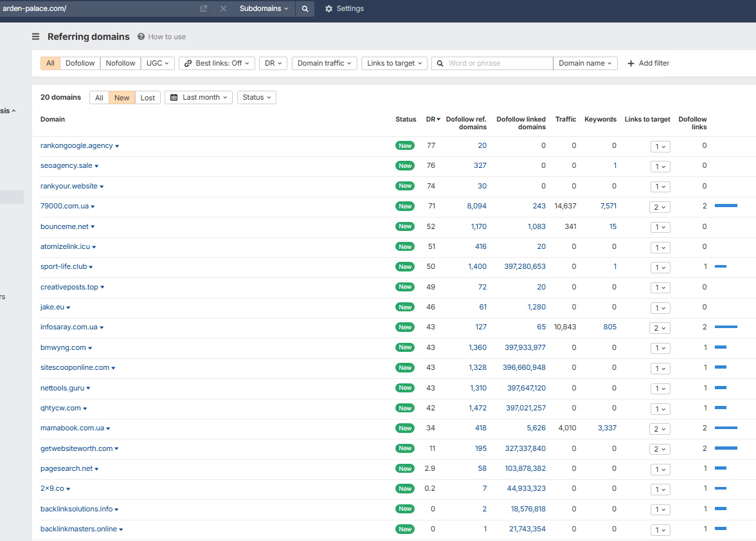Click the 8,094 dofollow ref. domains link

(476, 206)
